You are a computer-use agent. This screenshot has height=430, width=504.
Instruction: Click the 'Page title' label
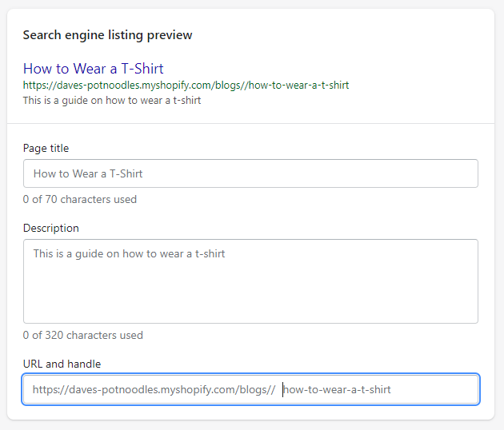tap(46, 148)
